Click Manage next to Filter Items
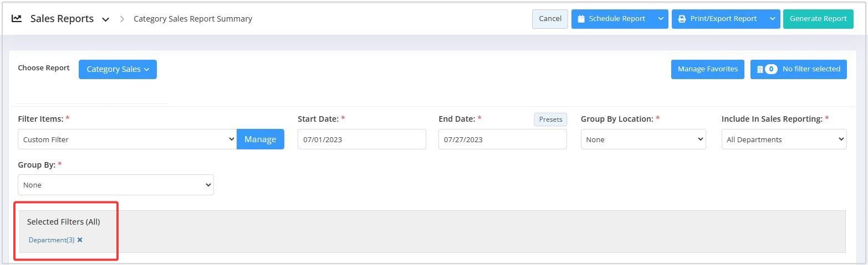 260,139
